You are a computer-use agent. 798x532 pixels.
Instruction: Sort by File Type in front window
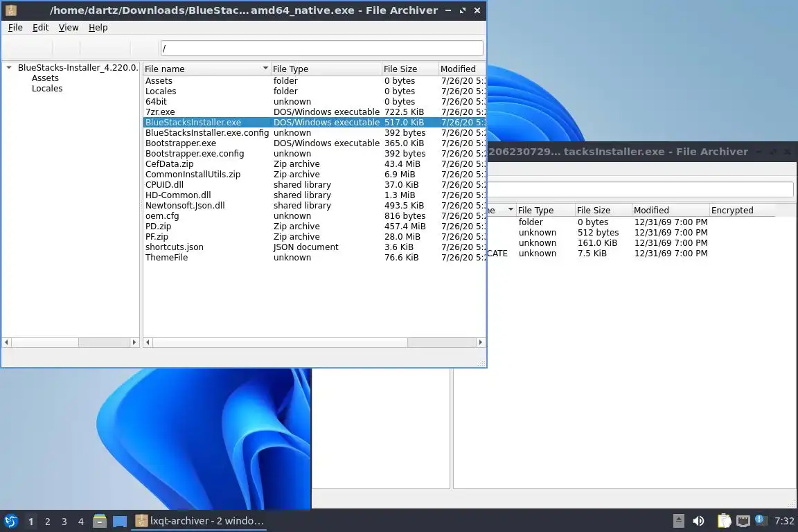(326, 69)
